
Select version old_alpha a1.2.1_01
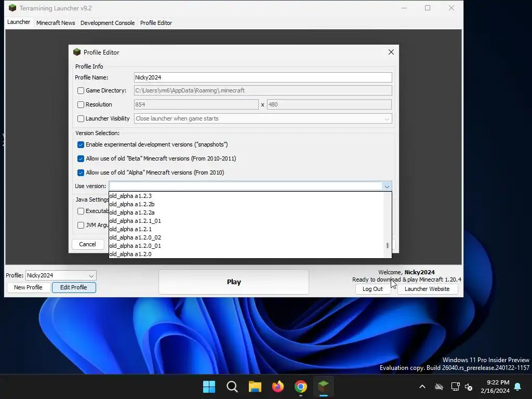point(247,221)
